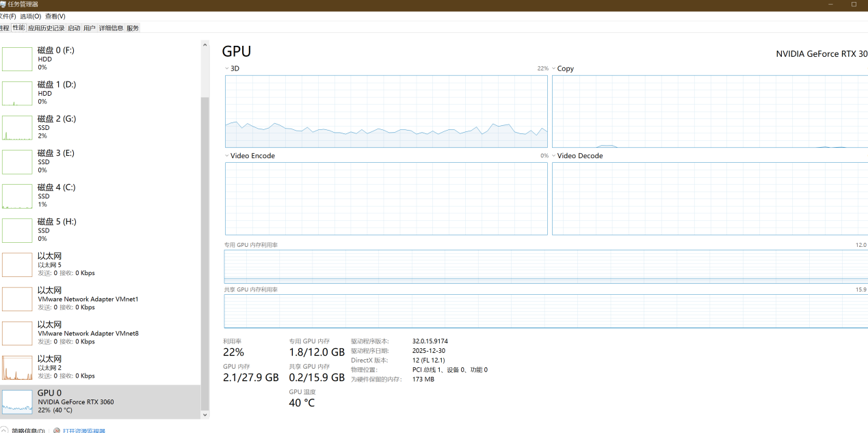
Task: Select the 磁盘 2 (G:) SSD thumbnail
Action: 17,127
